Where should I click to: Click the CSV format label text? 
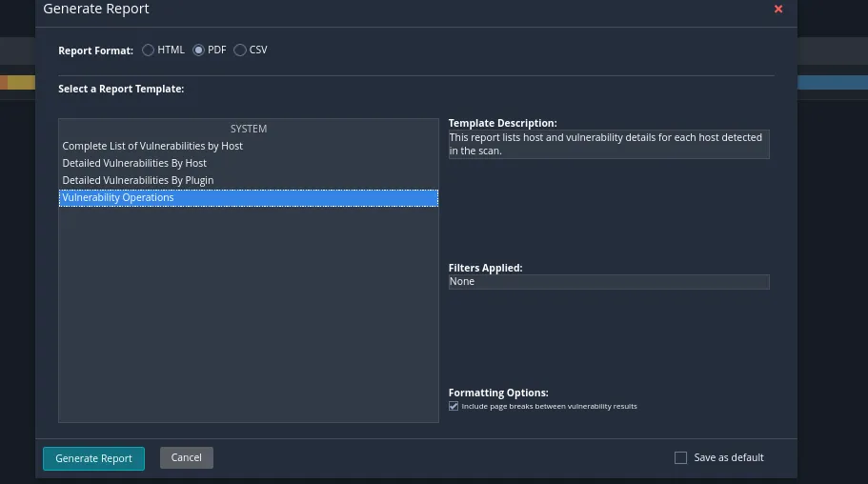click(x=258, y=50)
